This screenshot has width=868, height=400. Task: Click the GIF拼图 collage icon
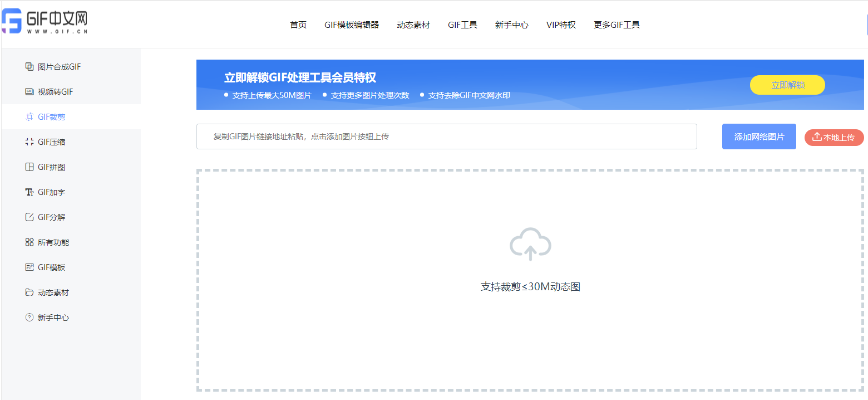29,167
